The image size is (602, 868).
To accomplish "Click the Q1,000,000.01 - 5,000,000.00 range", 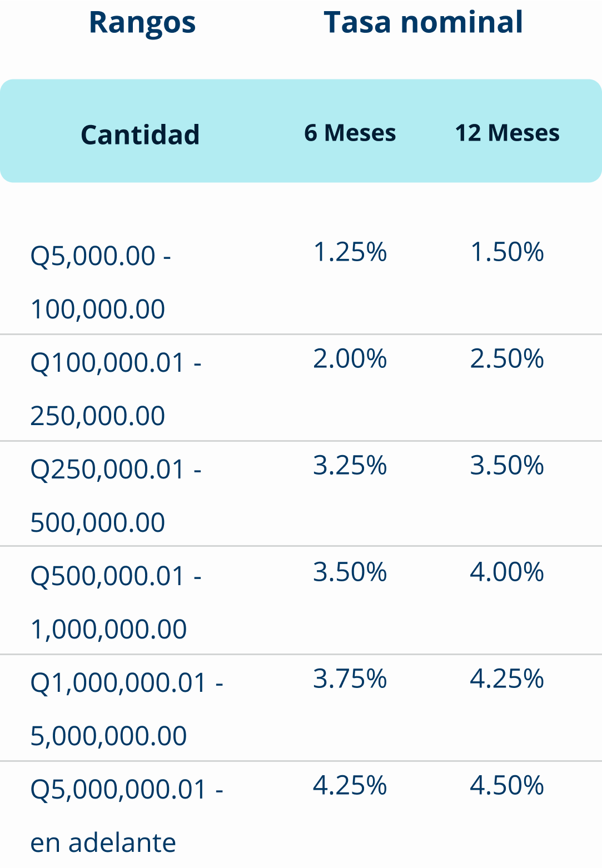I will [126, 709].
